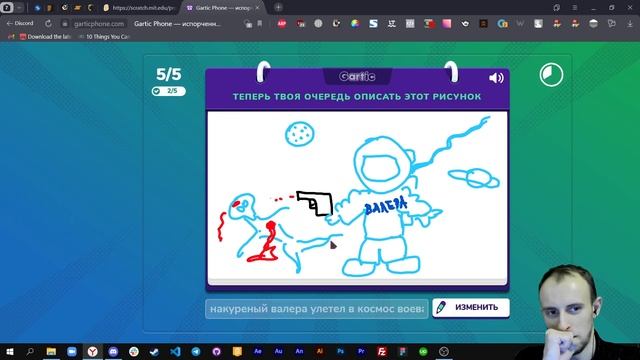Launch Adobe Illustrator from taskbar

tap(320, 351)
